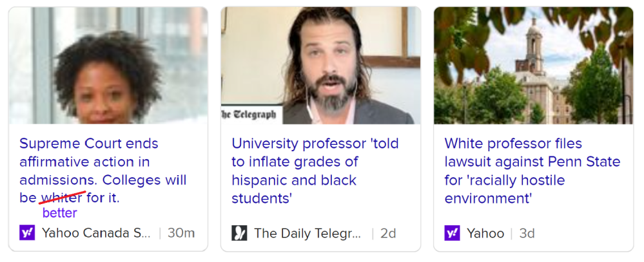Click the Yahoo icon beside Yahoo Canada
644x262 pixels.
(x=27, y=233)
